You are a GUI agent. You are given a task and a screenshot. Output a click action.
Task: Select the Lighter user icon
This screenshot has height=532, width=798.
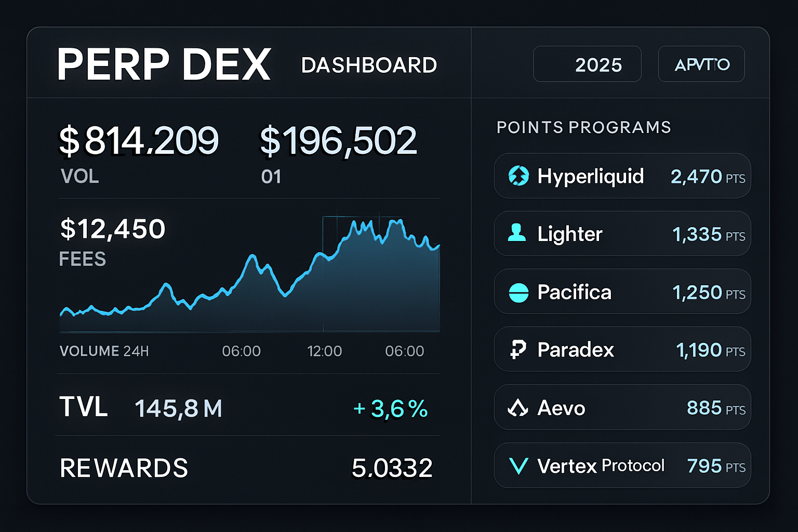click(x=517, y=234)
